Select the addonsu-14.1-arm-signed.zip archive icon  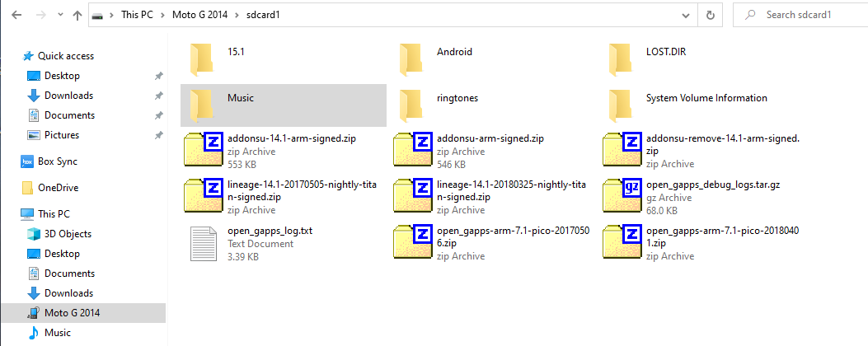click(203, 149)
